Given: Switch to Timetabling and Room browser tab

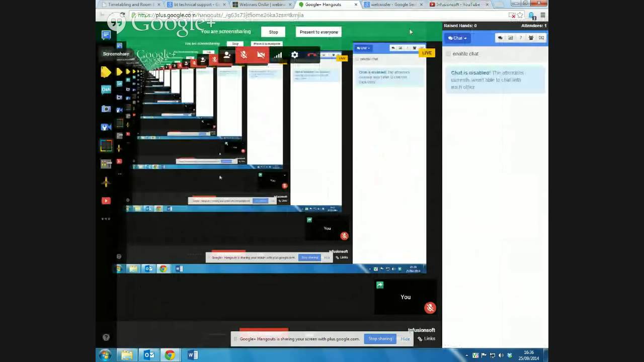Looking at the screenshot, I should [131, 5].
